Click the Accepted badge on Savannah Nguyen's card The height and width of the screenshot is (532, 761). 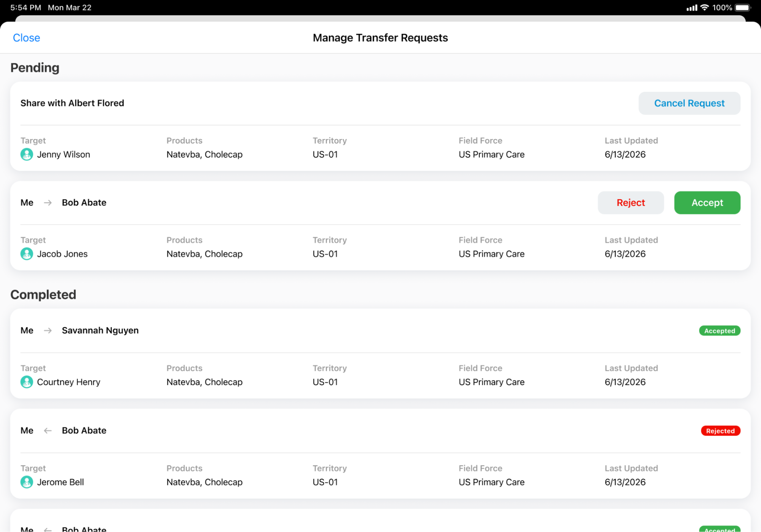[x=719, y=331]
